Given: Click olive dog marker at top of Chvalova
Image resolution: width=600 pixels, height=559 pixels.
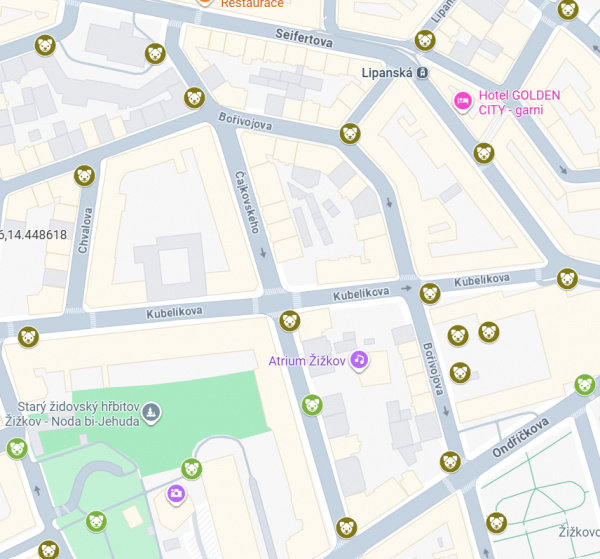Looking at the screenshot, I should tap(84, 176).
